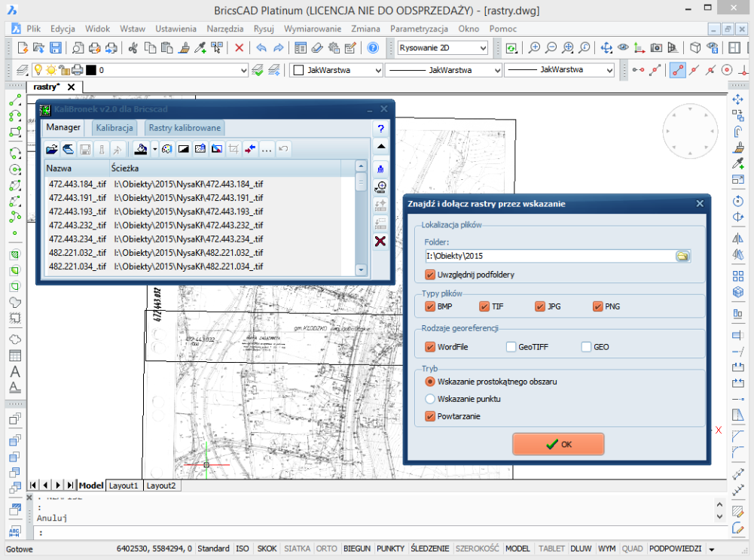This screenshot has height=560, width=754.
Task: Click the orange OK button
Action: click(558, 444)
